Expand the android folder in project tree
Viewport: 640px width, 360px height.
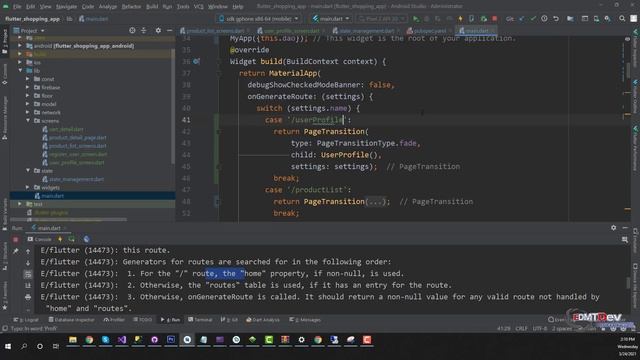(x=20, y=46)
